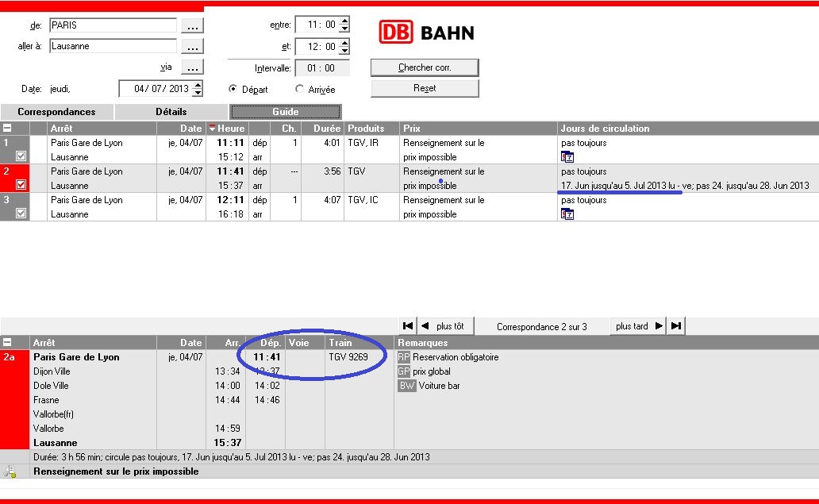This screenshot has width=819, height=504.
Task: Decrease the 'entre' time with the down arrow
Action: click(x=344, y=29)
